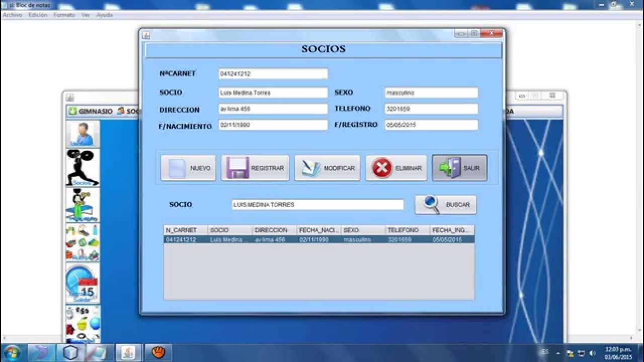Click the N_CARNET column header
This screenshot has width=644, height=362.
(186, 230)
